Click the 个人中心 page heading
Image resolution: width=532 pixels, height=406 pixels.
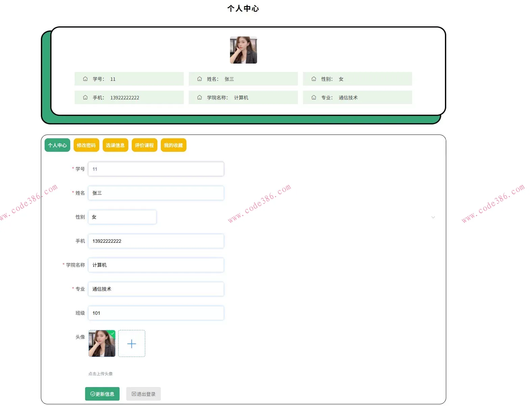(x=243, y=8)
